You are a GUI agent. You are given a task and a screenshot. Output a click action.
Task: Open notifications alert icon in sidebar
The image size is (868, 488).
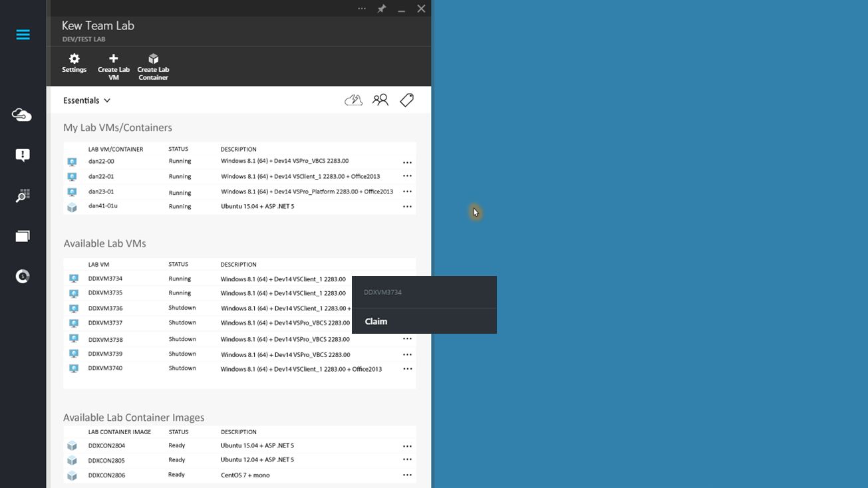tap(22, 156)
